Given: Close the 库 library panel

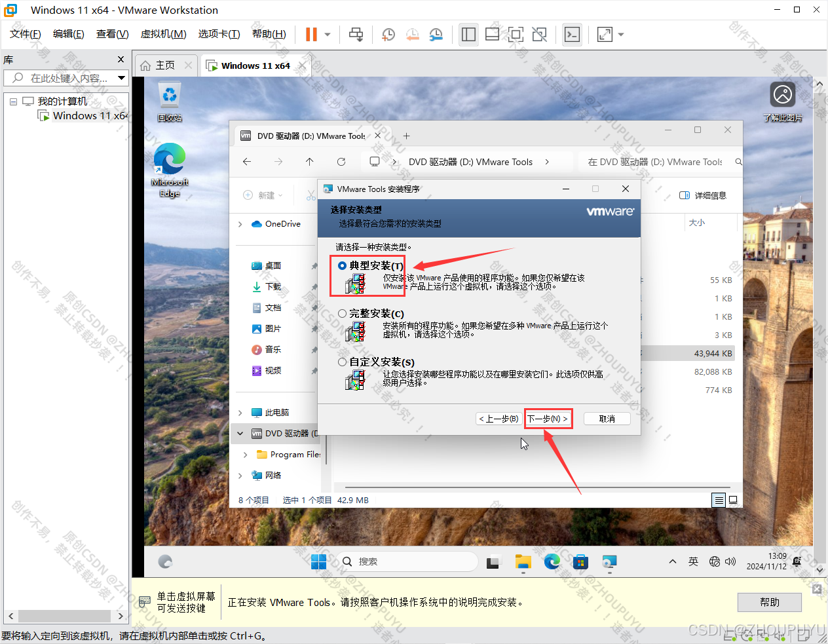Looking at the screenshot, I should coord(121,60).
